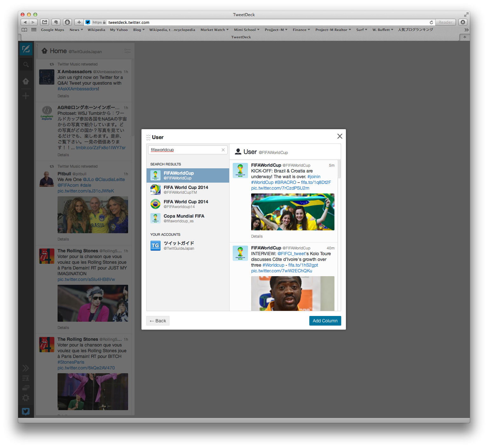Open Pitbull's photo in Home column
Viewport: 488px width, 448px height.
pyautogui.click(x=93, y=215)
